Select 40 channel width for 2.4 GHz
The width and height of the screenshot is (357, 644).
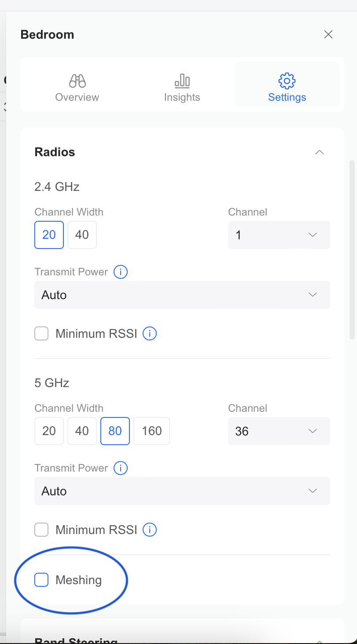point(82,235)
